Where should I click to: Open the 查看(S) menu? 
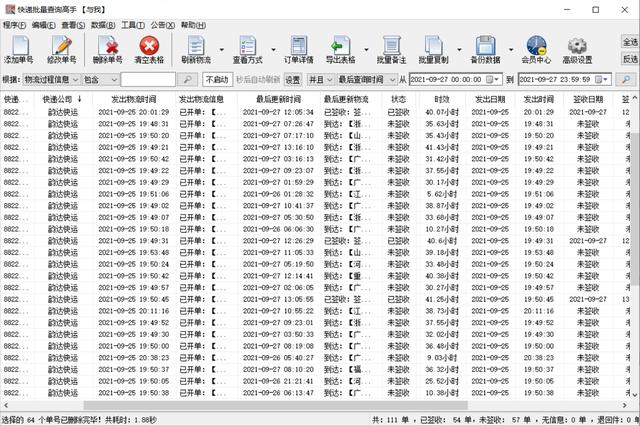(73, 25)
